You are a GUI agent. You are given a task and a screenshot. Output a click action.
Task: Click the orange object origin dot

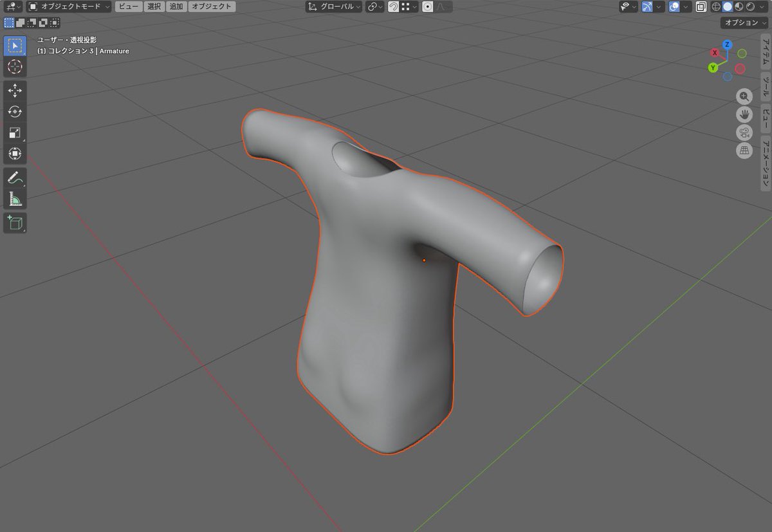[424, 261]
